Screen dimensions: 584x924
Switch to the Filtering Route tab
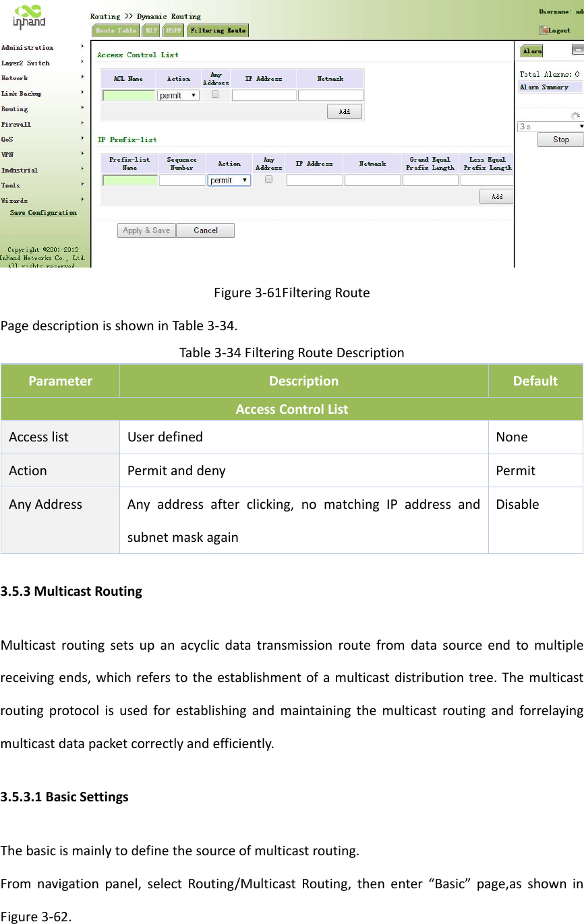click(217, 30)
